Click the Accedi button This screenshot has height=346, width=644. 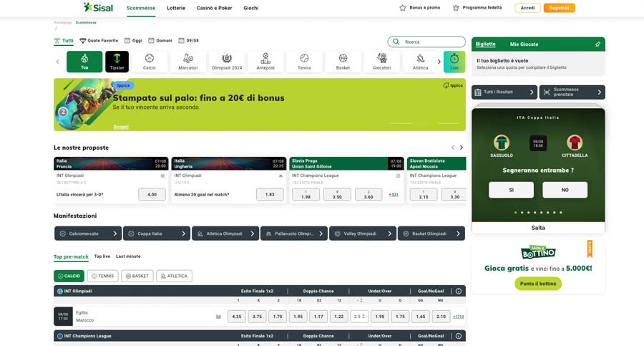pos(528,8)
